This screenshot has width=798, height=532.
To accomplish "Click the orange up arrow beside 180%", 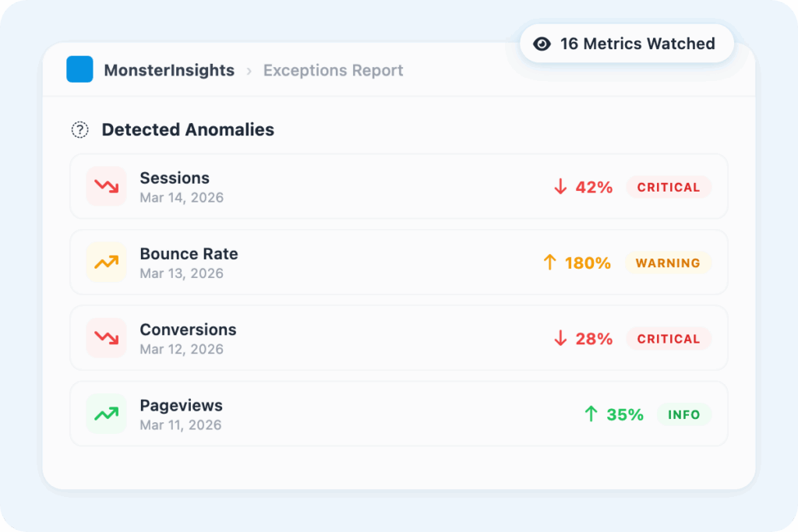I will click(549, 262).
